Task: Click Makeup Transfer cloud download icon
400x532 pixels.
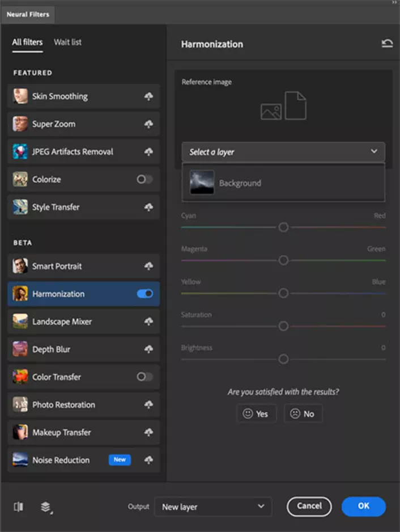Action: tap(148, 432)
